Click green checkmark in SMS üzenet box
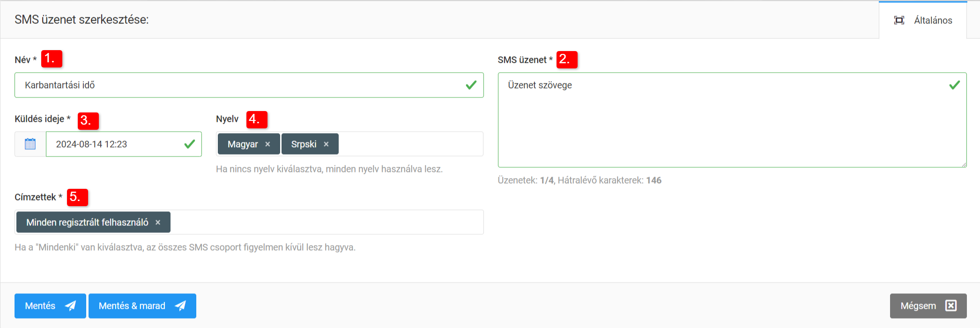The image size is (980, 328). [x=954, y=85]
